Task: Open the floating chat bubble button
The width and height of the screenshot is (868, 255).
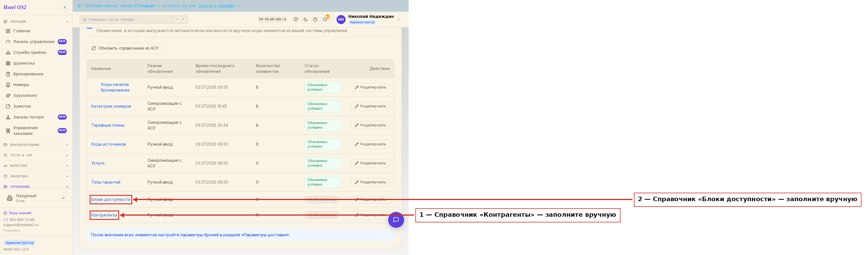Action: coord(396,220)
